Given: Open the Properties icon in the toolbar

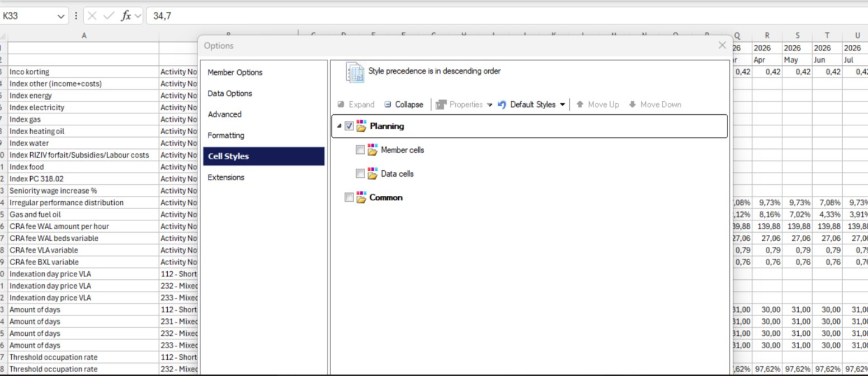Looking at the screenshot, I should (x=442, y=104).
